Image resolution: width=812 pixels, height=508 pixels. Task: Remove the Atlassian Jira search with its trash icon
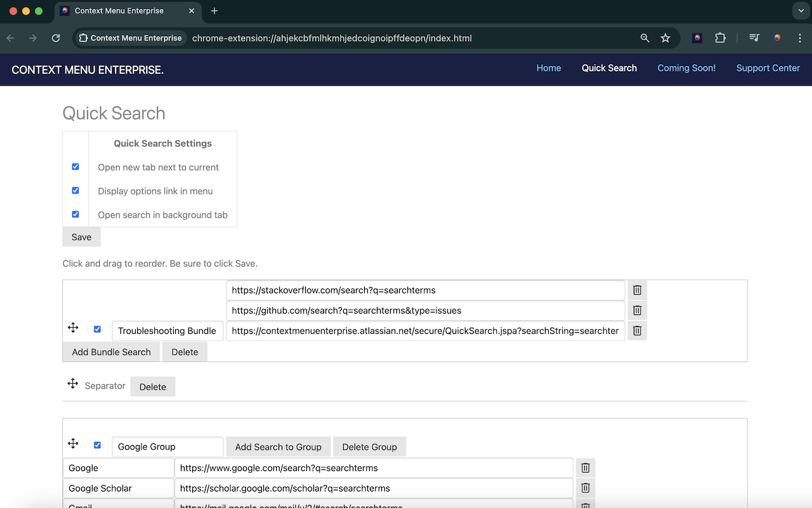(637, 330)
